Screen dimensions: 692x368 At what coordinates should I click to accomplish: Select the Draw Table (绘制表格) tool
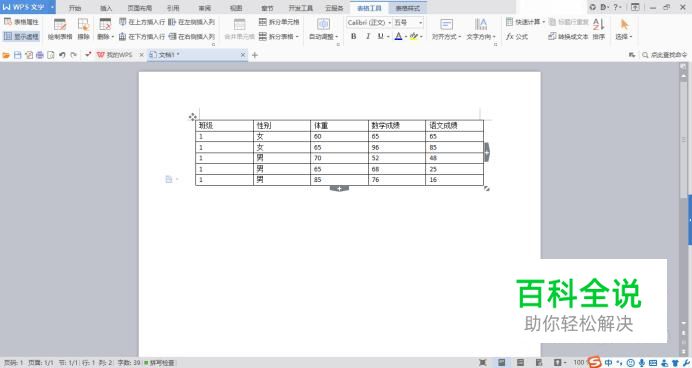tap(60, 30)
